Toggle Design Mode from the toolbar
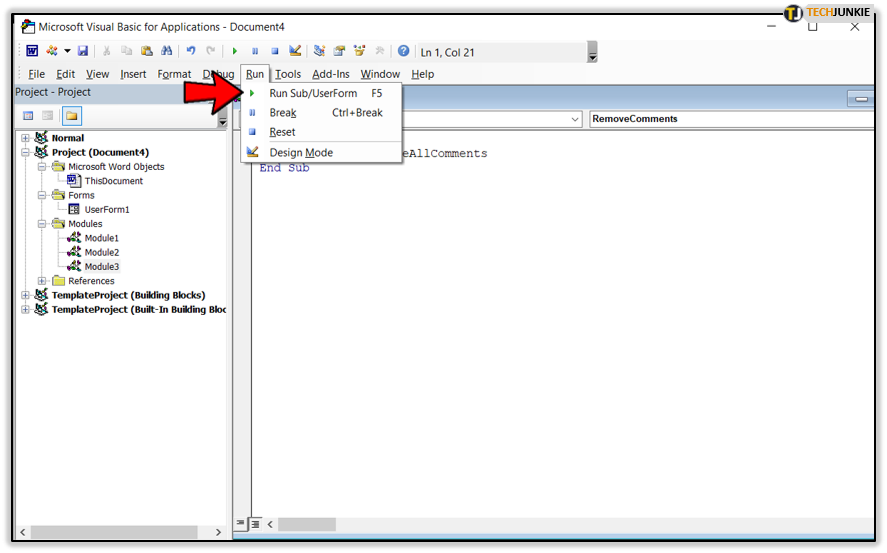This screenshot has height=553, width=887. click(x=295, y=51)
